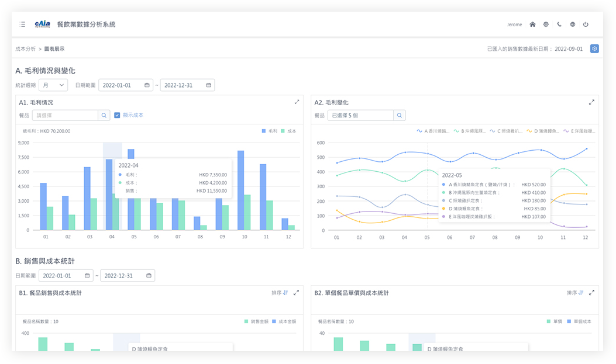Click 圖表展示 breadcrumb item
Image resolution: width=616 pixels, height=364 pixels.
pyautogui.click(x=54, y=48)
